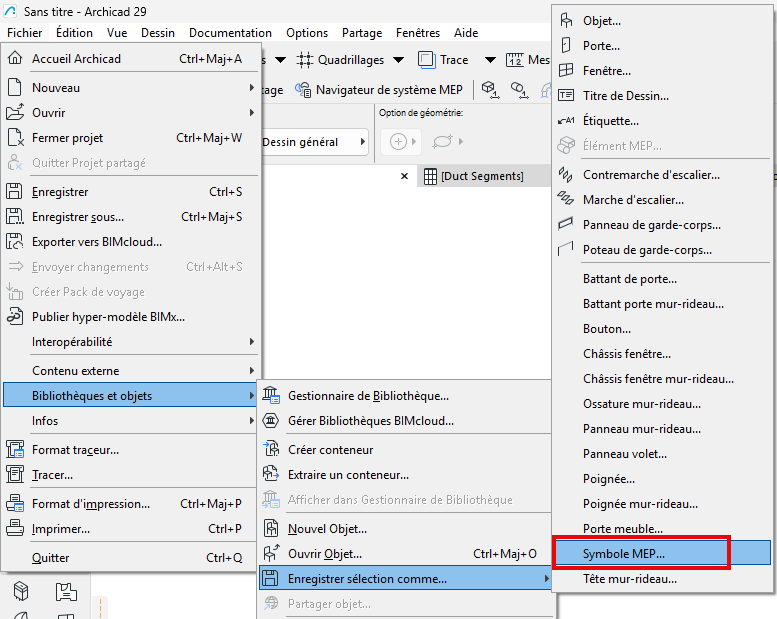Screen dimensions: 777x619
Task: Open the Documentation menu
Action: pyautogui.click(x=230, y=33)
